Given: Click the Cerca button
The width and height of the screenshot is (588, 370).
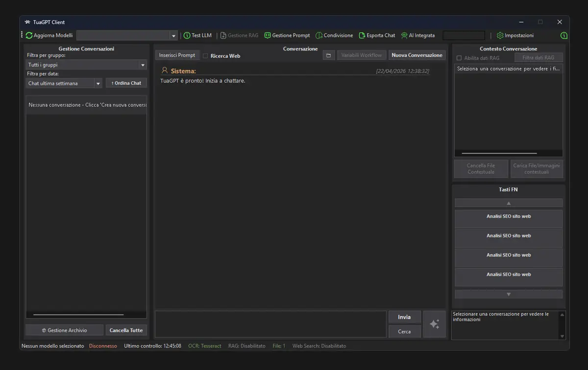Looking at the screenshot, I should pyautogui.click(x=404, y=331).
